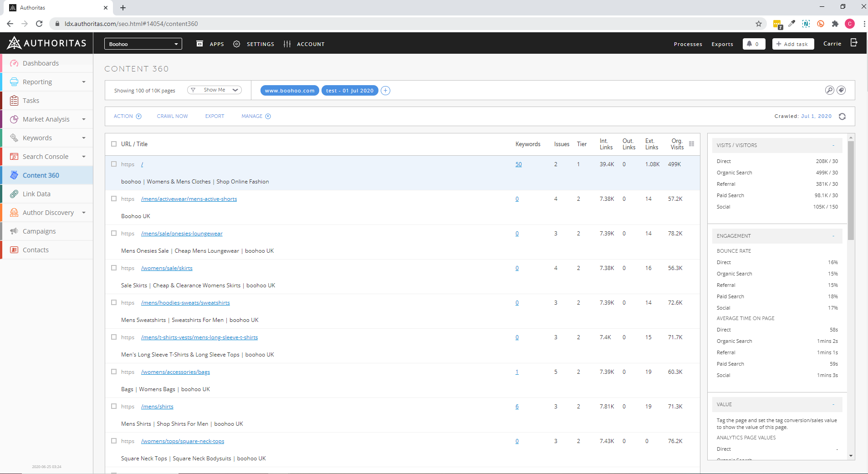This screenshot has width=868, height=474.
Task: Click the search magnifier icon in filter bar
Action: pyautogui.click(x=829, y=90)
